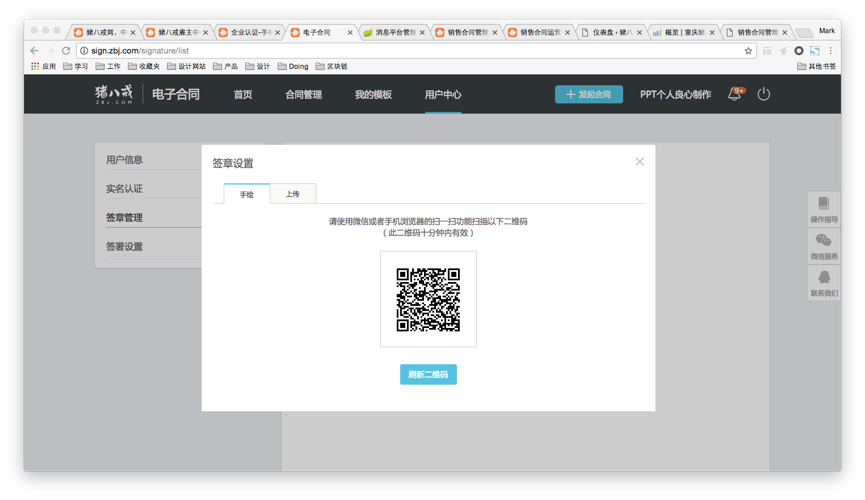
Task: Open the 微信服务 sidebar icon
Action: 824,246
